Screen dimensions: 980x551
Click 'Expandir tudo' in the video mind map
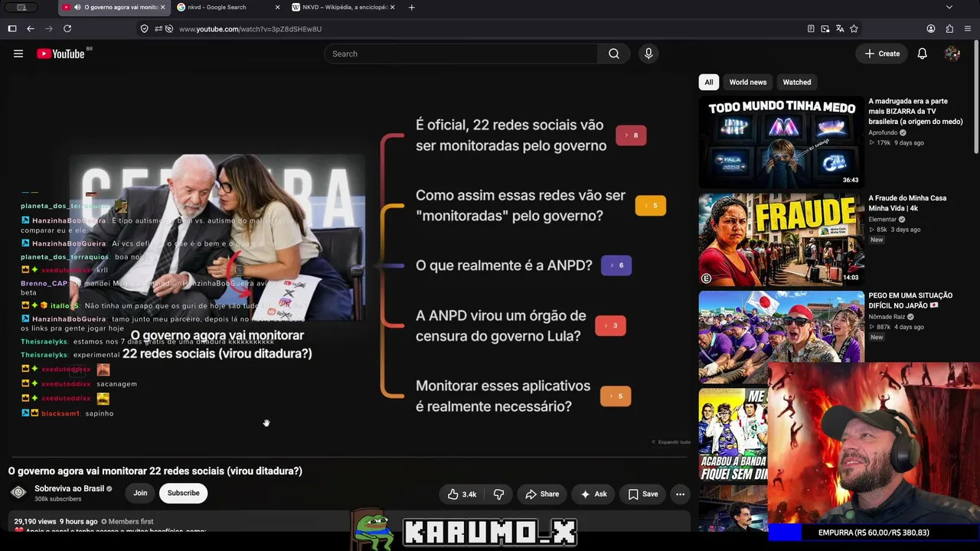[671, 442]
